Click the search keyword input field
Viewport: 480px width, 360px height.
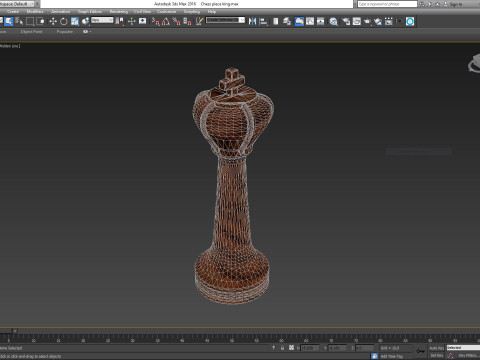387,4
